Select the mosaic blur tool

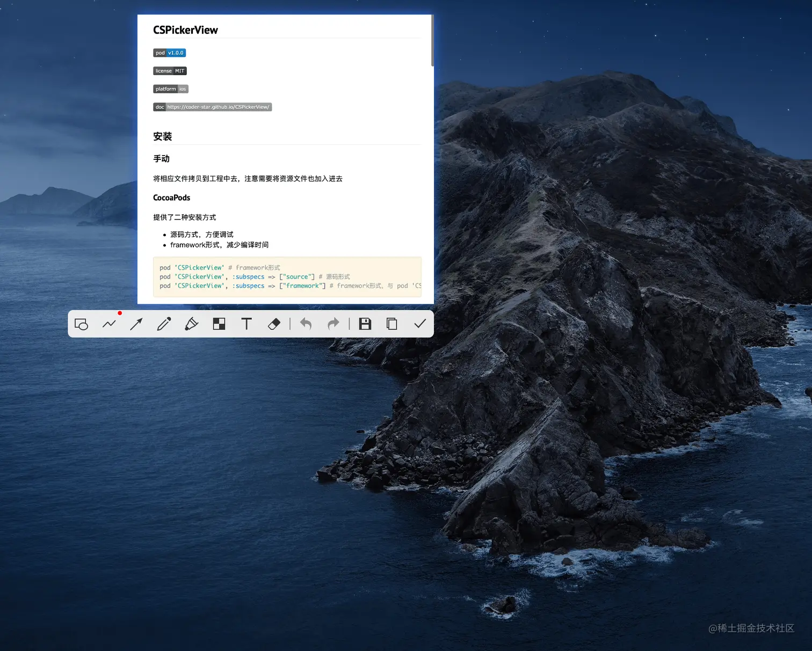pyautogui.click(x=219, y=324)
